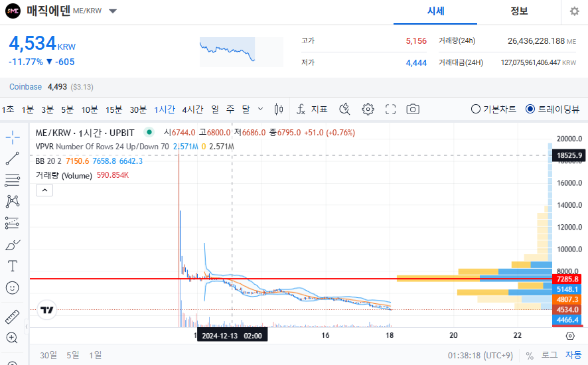
Task: Collapse the indicator legend arrow
Action: [44, 190]
